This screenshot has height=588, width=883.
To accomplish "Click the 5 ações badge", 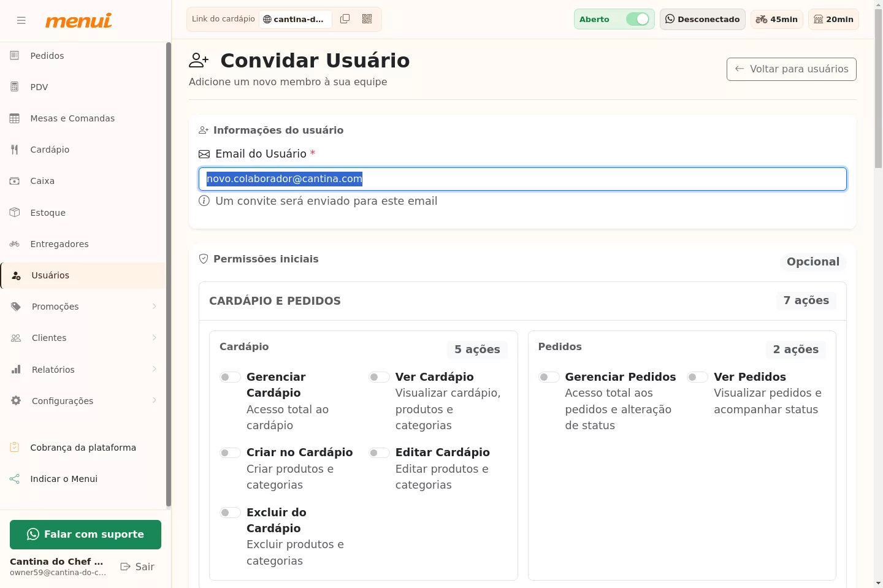I will pos(477,349).
